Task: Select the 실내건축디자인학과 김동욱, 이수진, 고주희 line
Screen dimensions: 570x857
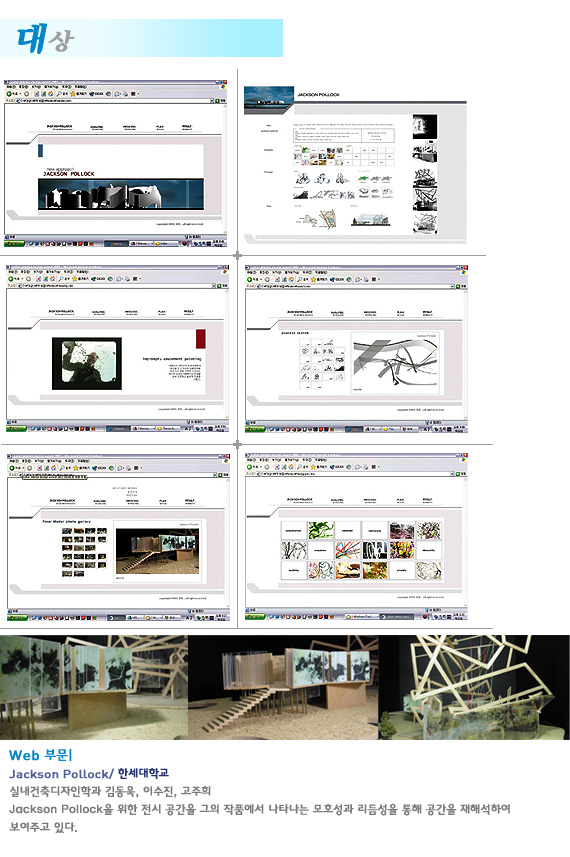Action: (110, 791)
